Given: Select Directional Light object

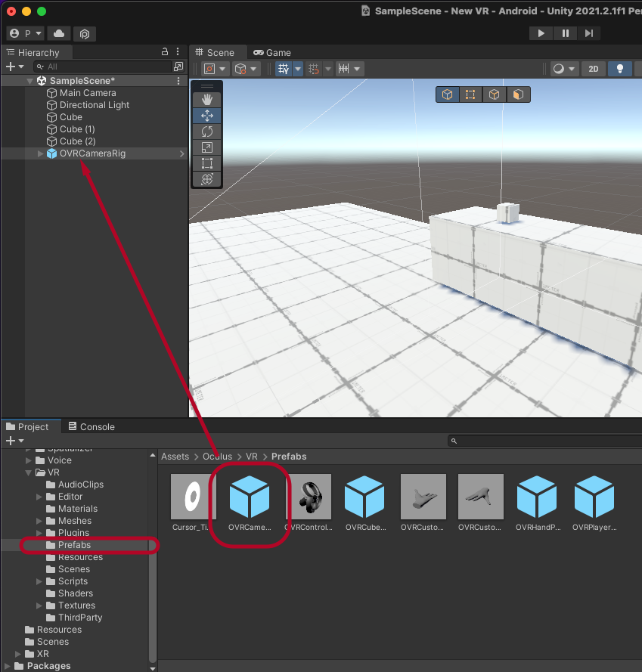Looking at the screenshot, I should (x=95, y=105).
